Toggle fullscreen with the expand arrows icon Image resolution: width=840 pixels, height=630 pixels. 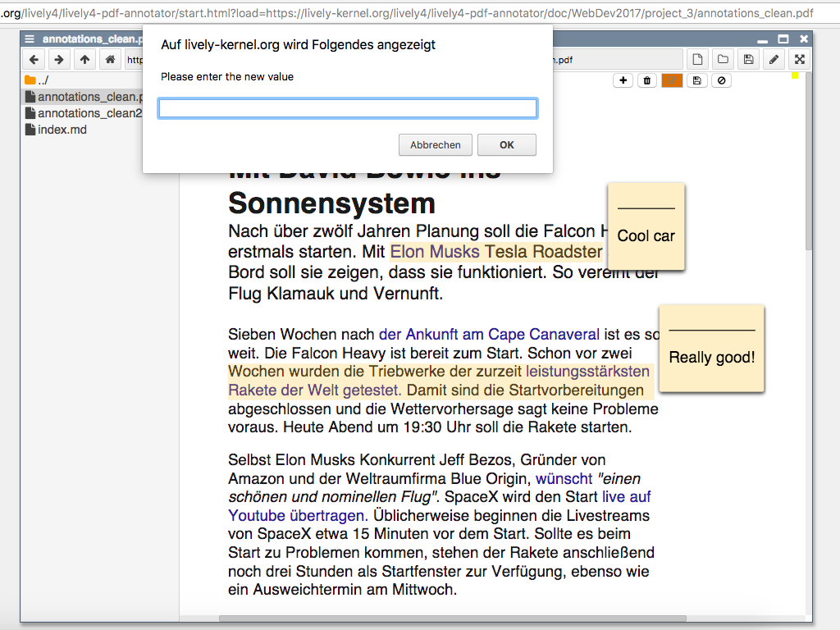(799, 60)
